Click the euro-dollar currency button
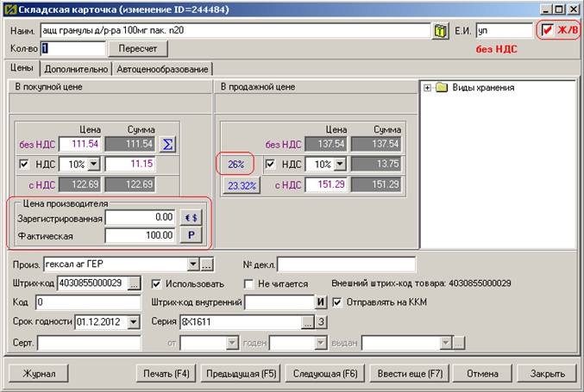The height and width of the screenshot is (392, 584). 191,218
